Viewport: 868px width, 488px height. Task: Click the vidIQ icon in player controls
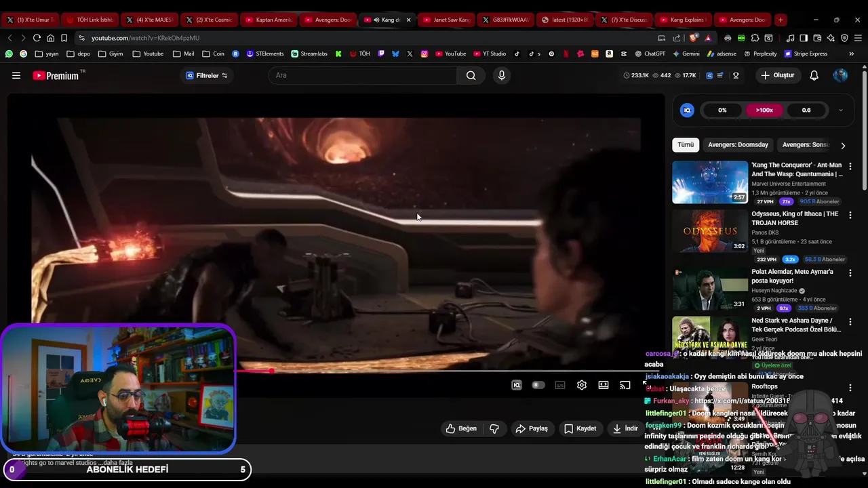517,385
